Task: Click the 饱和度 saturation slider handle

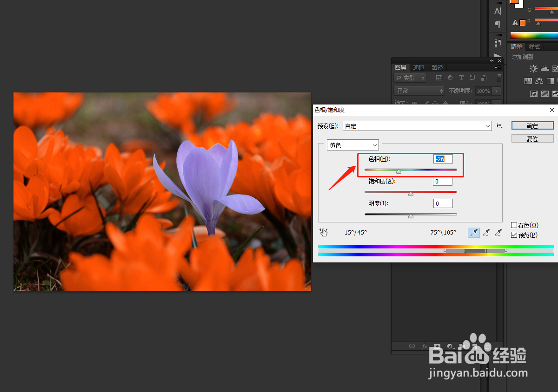Action: 411,194
